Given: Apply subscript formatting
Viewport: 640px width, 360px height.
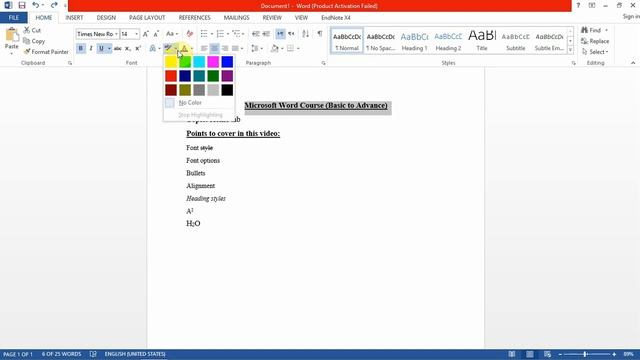Looking at the screenshot, I should click(127, 49).
